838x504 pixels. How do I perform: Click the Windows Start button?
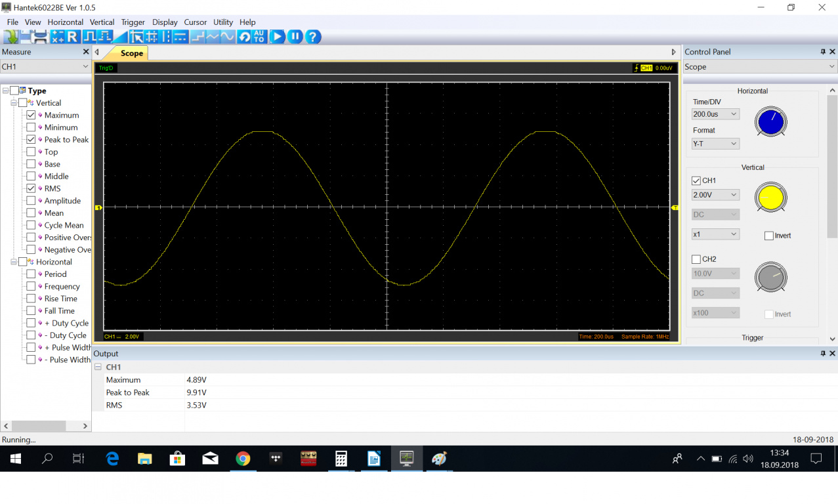(x=15, y=459)
